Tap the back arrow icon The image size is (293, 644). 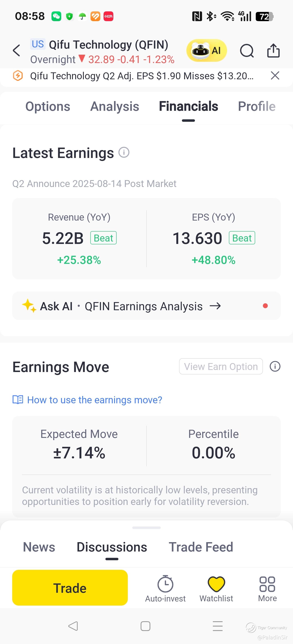coord(16,50)
